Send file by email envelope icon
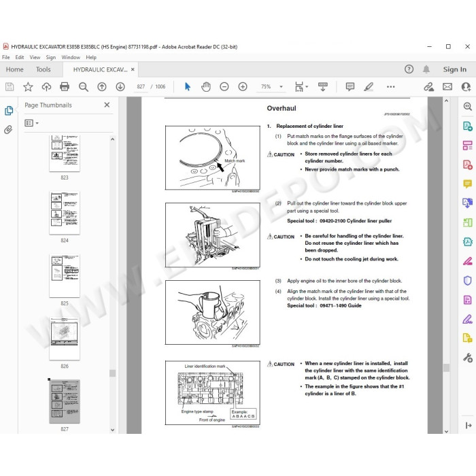 (447, 87)
